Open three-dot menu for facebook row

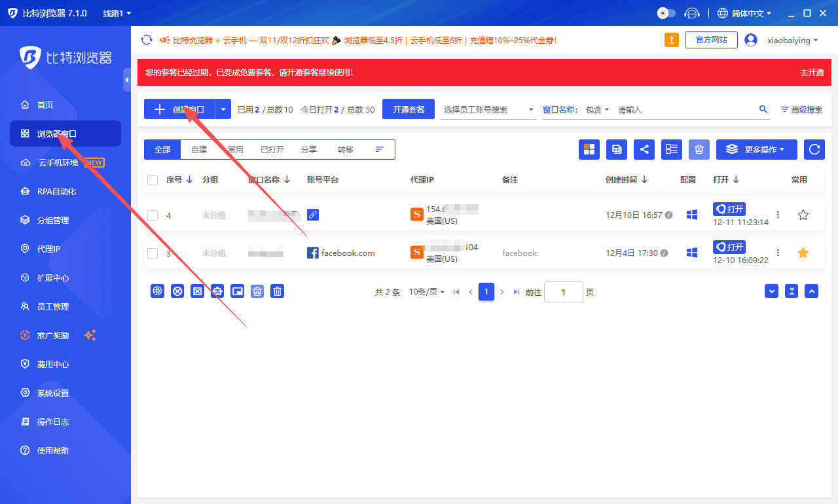click(778, 253)
